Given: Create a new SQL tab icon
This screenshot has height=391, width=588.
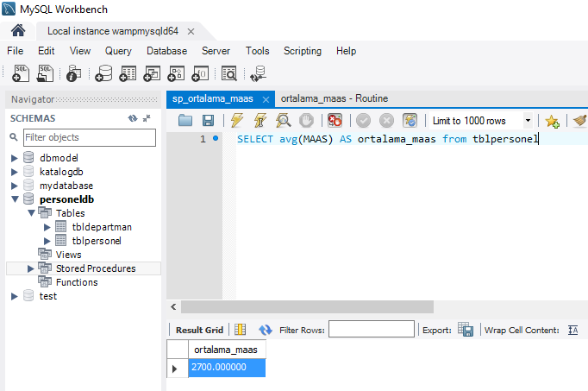Looking at the screenshot, I should point(21,73).
